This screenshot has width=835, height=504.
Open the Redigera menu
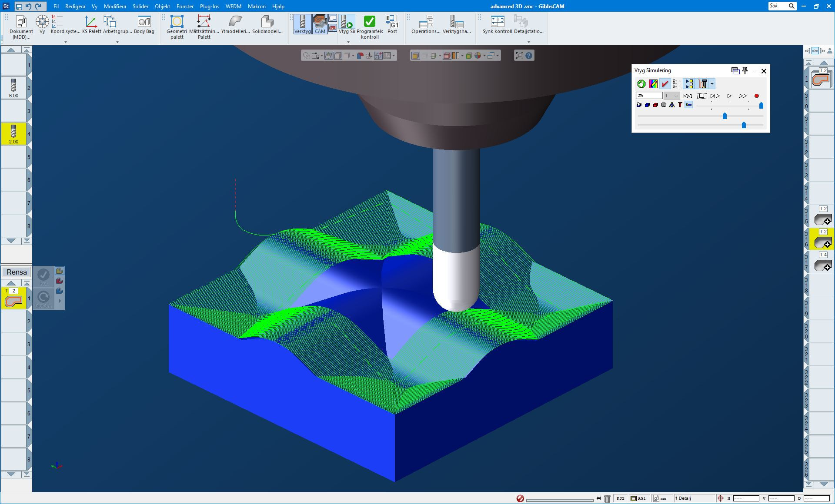[75, 7]
